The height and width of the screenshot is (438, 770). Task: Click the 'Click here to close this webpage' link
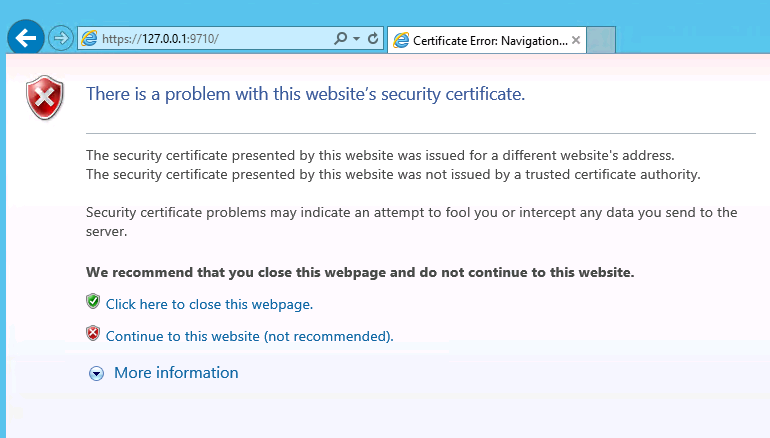[209, 304]
